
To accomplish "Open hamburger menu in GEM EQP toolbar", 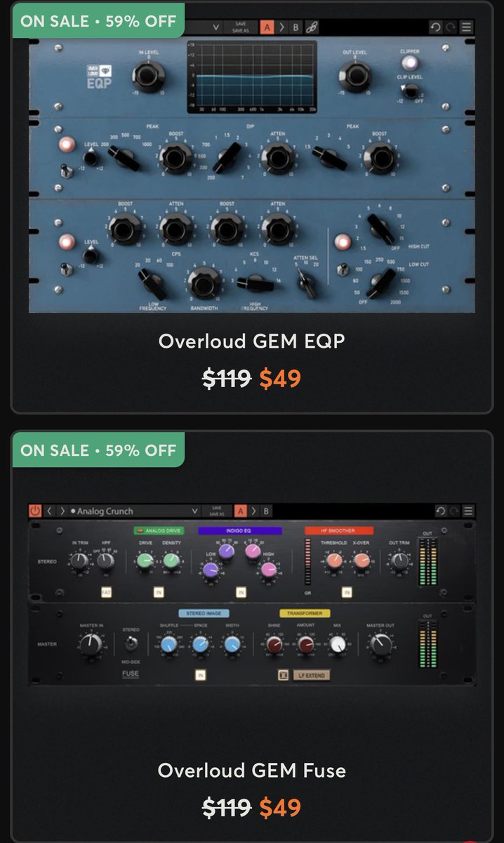I will [x=467, y=27].
